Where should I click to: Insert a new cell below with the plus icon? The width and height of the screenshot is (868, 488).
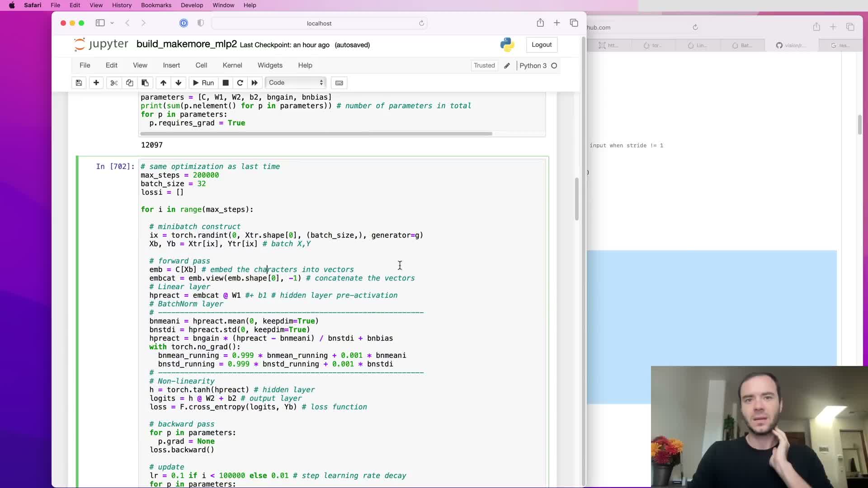[96, 83]
